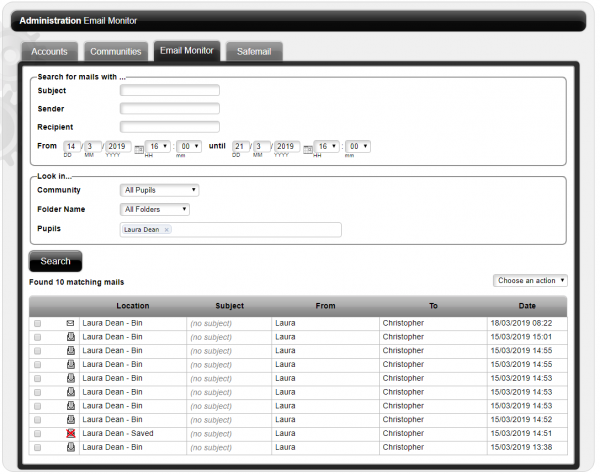Screen dimensions: 600x474
Task: Click mail icon for 15/03/2019 14:52 row
Action: (x=70, y=419)
